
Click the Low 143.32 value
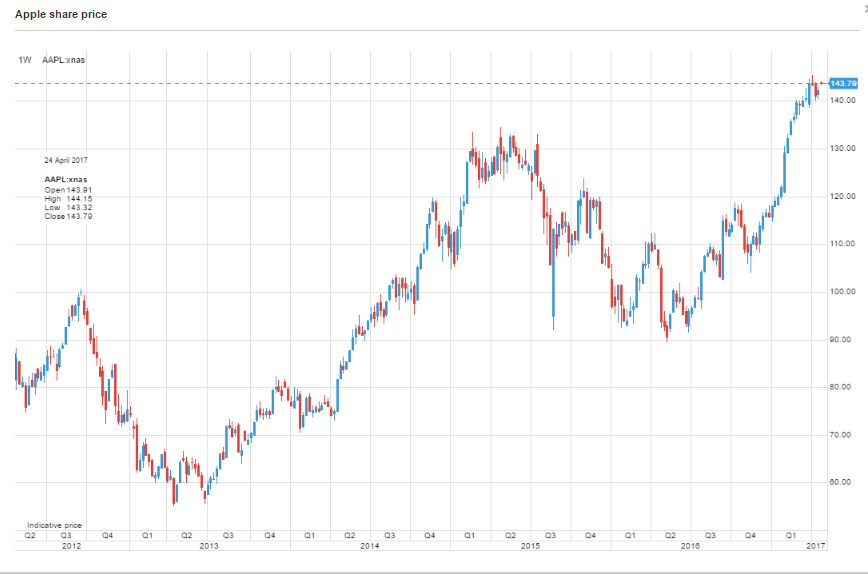(68, 208)
